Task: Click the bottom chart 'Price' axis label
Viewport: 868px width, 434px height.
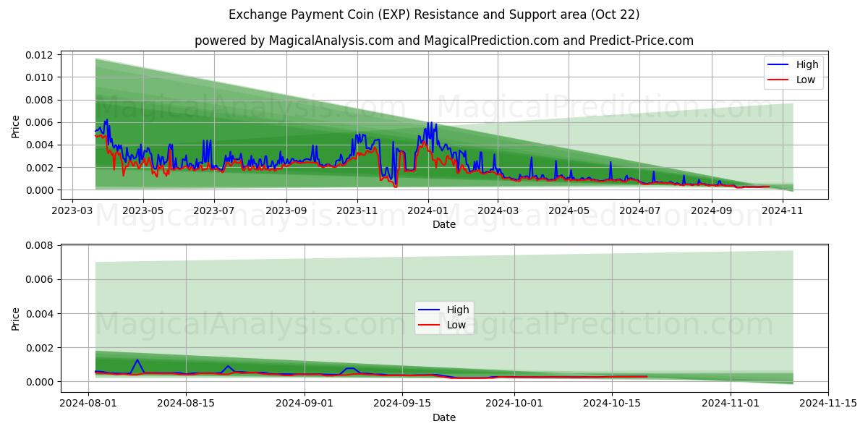Action: pos(16,318)
